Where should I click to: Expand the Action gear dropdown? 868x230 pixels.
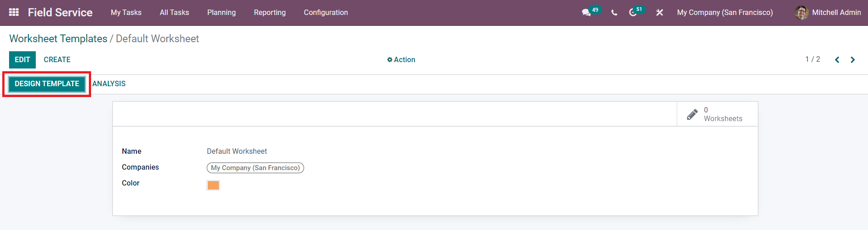401,59
